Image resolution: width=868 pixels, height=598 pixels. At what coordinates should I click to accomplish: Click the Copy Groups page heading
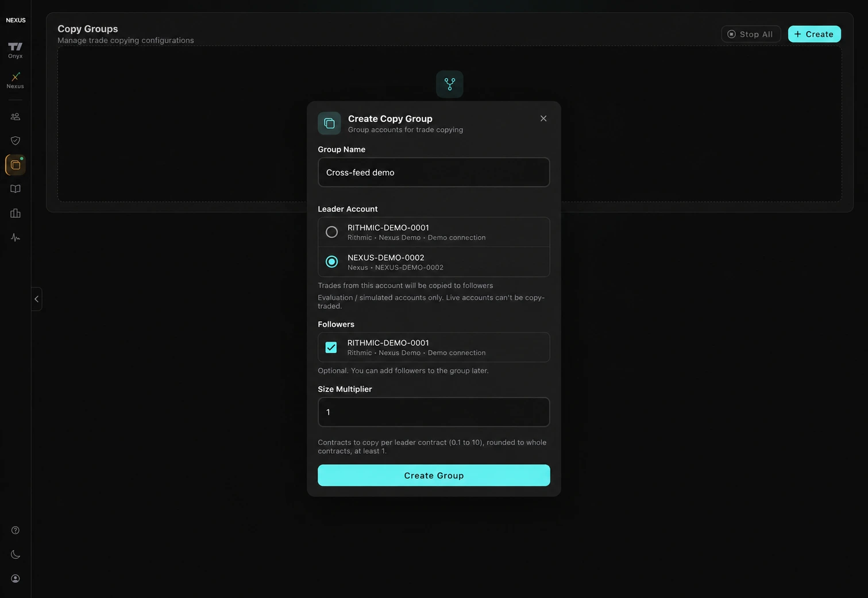click(x=88, y=29)
